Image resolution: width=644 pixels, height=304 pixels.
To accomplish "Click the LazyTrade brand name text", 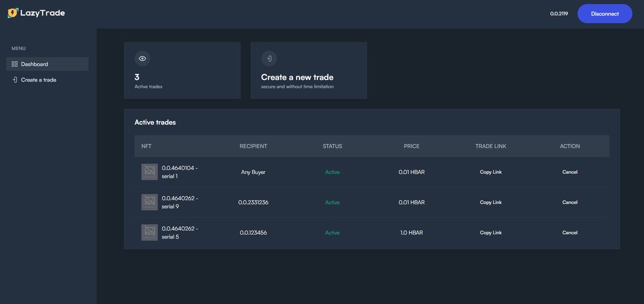I will [42, 13].
